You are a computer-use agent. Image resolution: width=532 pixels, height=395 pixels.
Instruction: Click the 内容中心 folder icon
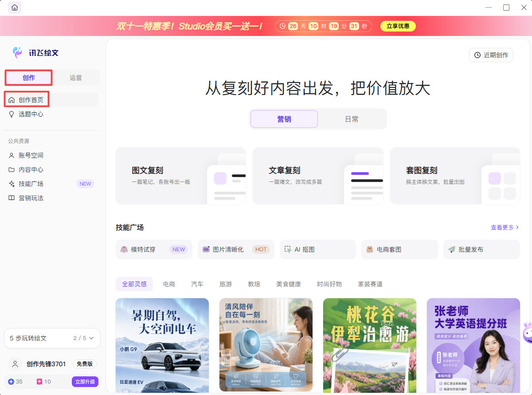pos(12,170)
